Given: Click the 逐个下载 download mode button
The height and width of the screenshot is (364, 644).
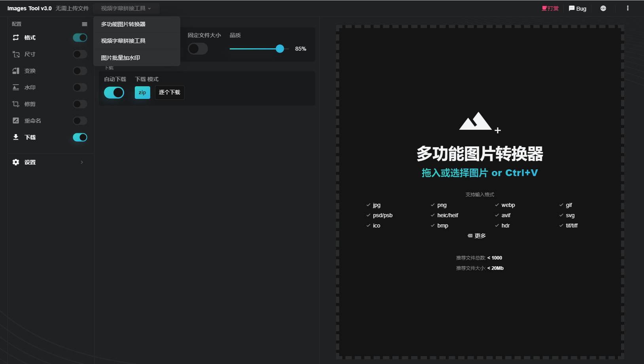Looking at the screenshot, I should coord(170,93).
